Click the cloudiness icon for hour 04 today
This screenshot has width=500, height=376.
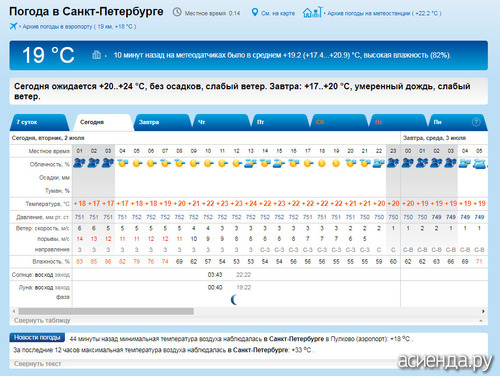122,163
